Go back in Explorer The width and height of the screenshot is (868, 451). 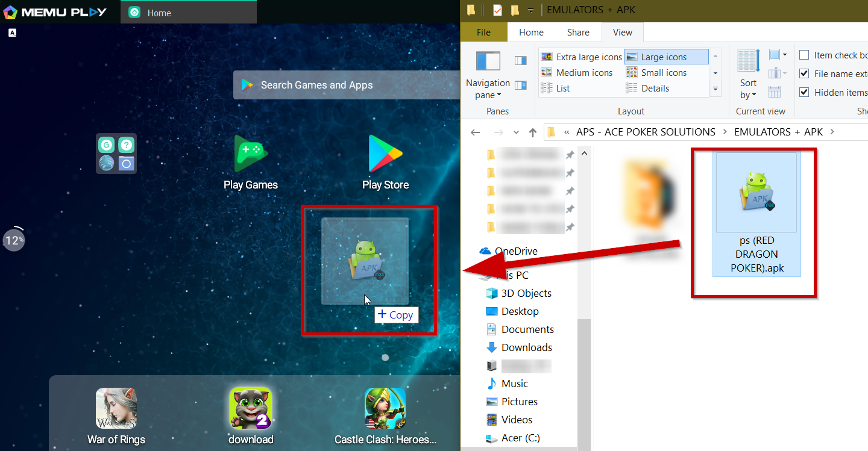click(476, 132)
